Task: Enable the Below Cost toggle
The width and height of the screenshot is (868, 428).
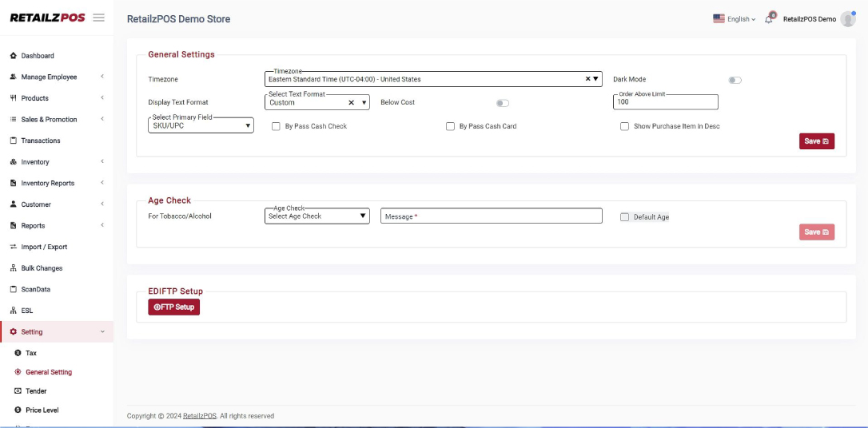Action: (x=502, y=103)
